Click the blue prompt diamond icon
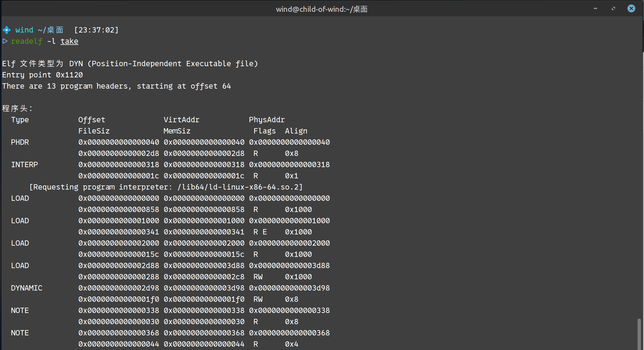The height and width of the screenshot is (350, 644). click(x=7, y=30)
